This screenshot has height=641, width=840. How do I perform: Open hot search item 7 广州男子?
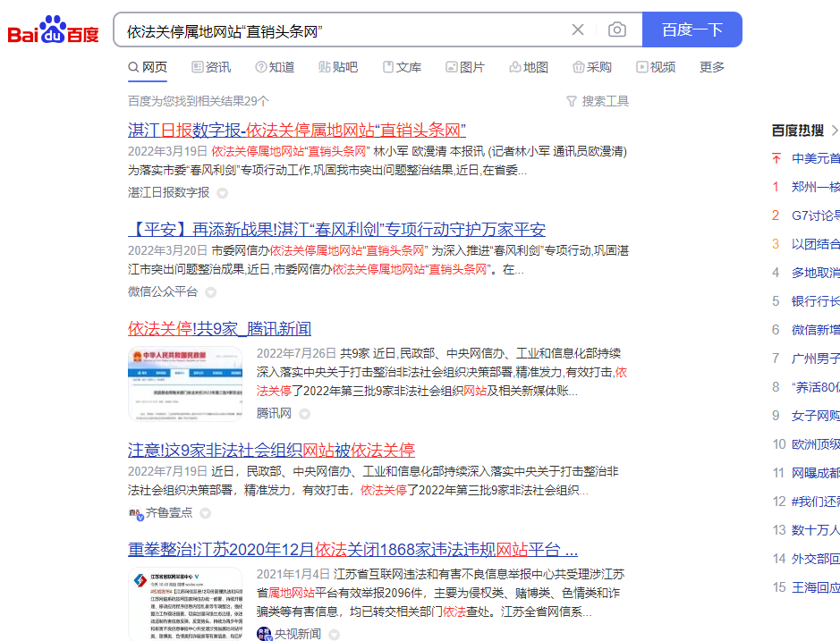click(x=816, y=358)
